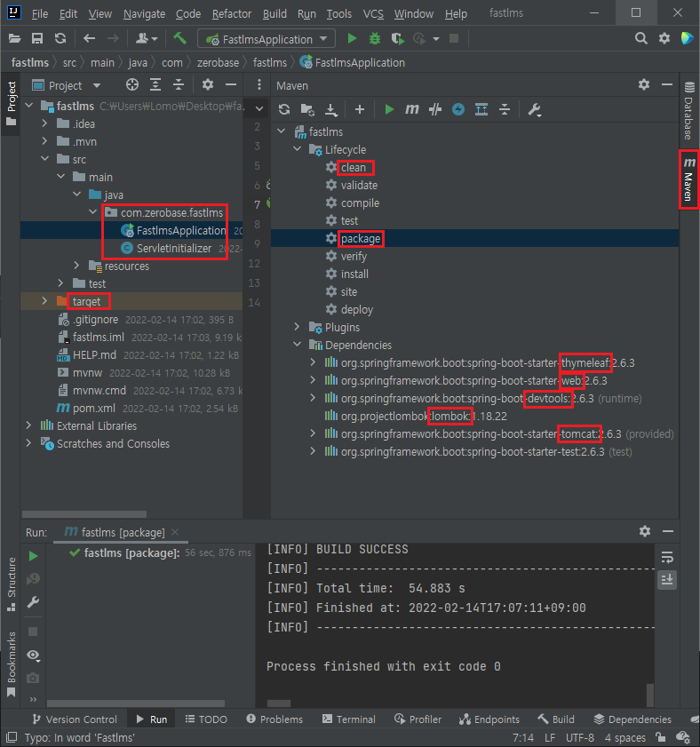Open the File menu
The height and width of the screenshot is (747, 700).
pos(40,14)
